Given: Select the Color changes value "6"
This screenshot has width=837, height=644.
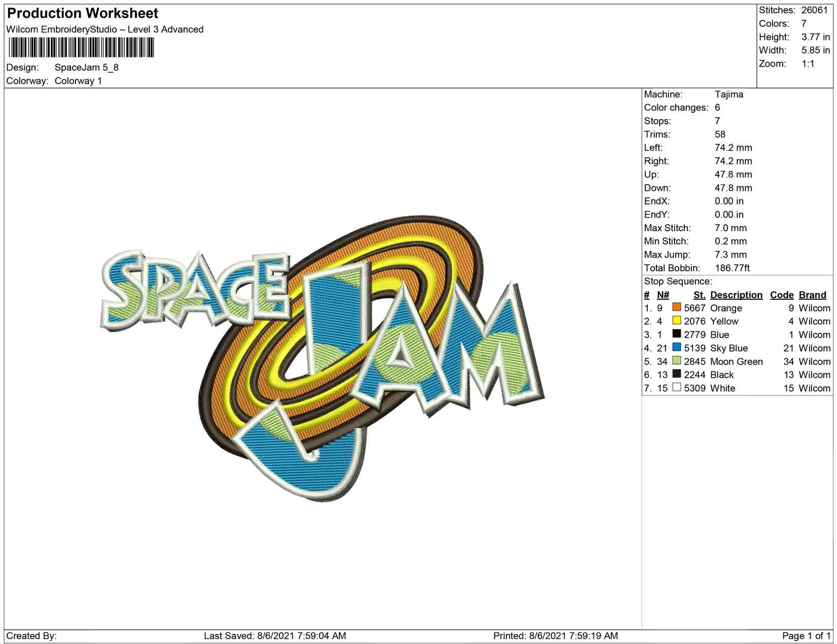Looking at the screenshot, I should pyautogui.click(x=717, y=108).
